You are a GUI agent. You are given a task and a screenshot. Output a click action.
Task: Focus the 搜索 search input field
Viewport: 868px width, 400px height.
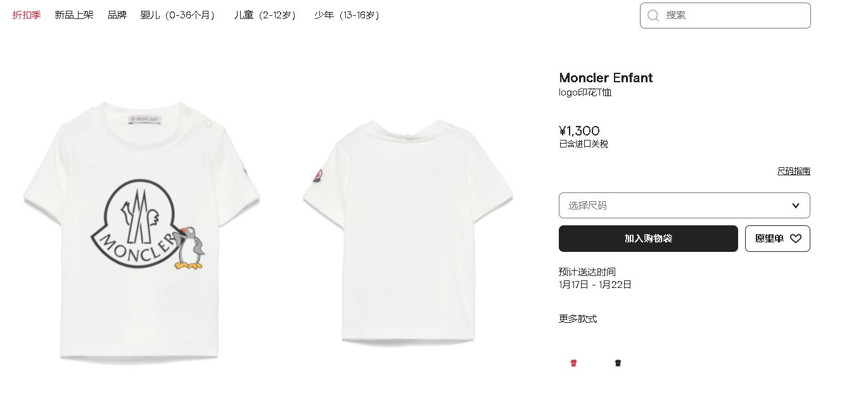pyautogui.click(x=725, y=15)
